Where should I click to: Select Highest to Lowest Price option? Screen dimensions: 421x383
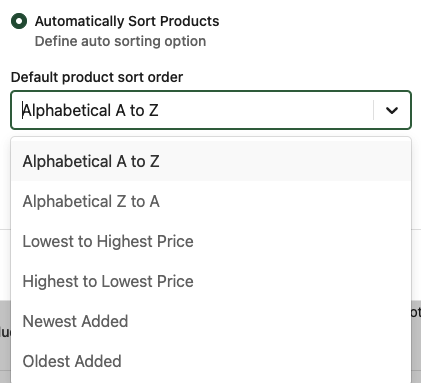pyautogui.click(x=211, y=281)
